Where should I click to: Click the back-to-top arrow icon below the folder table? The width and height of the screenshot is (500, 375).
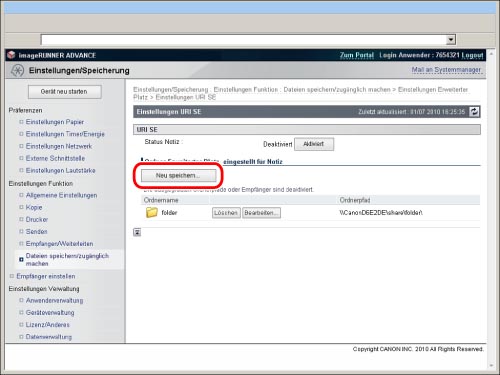tap(137, 232)
